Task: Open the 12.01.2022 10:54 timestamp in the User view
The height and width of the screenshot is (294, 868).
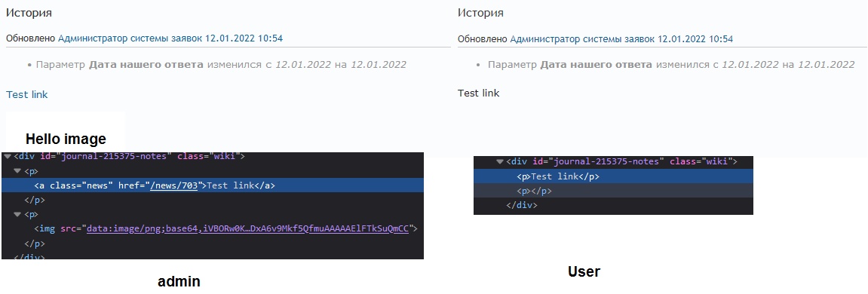Action: tap(695, 39)
